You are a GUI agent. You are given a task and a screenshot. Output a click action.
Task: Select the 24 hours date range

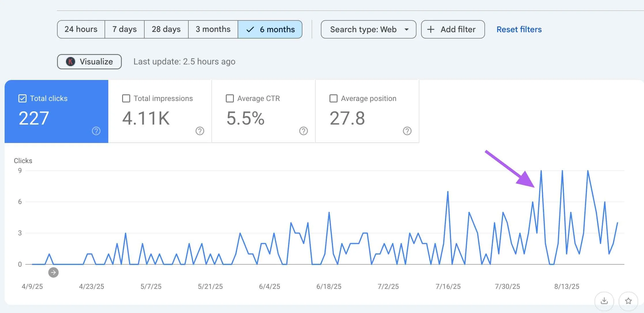81,29
